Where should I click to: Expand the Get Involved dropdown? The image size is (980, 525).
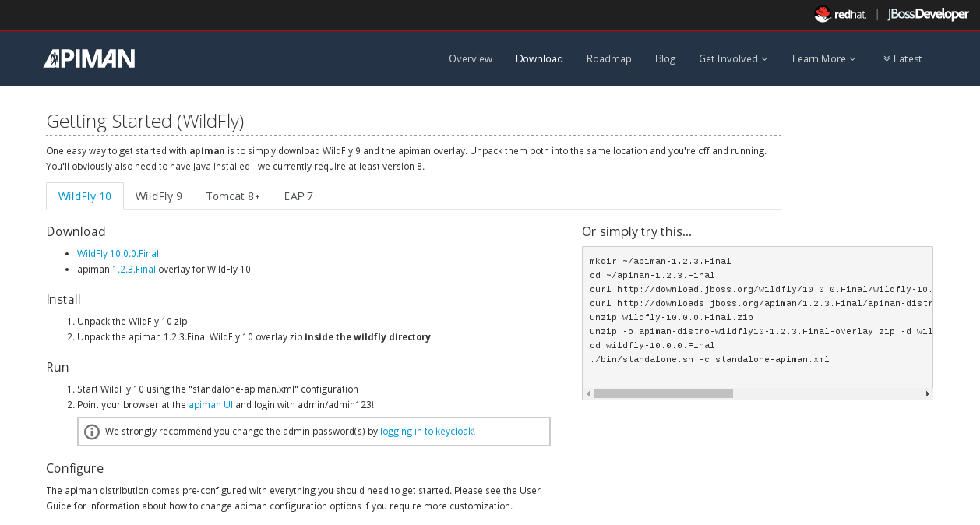pos(733,58)
